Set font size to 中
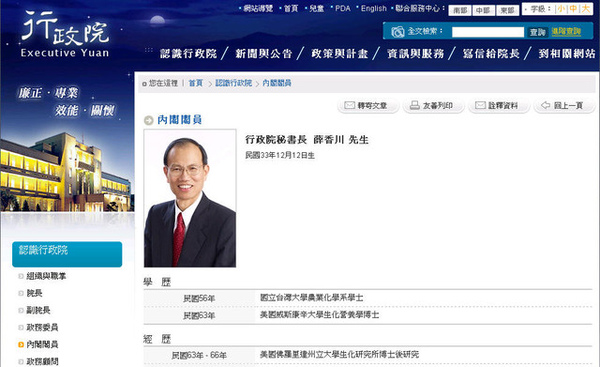 pos(573,9)
